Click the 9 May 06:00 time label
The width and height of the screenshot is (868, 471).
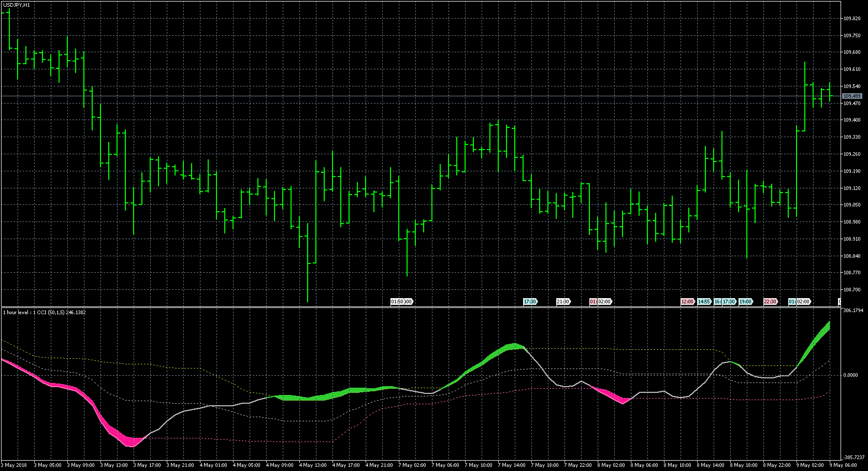(843, 465)
